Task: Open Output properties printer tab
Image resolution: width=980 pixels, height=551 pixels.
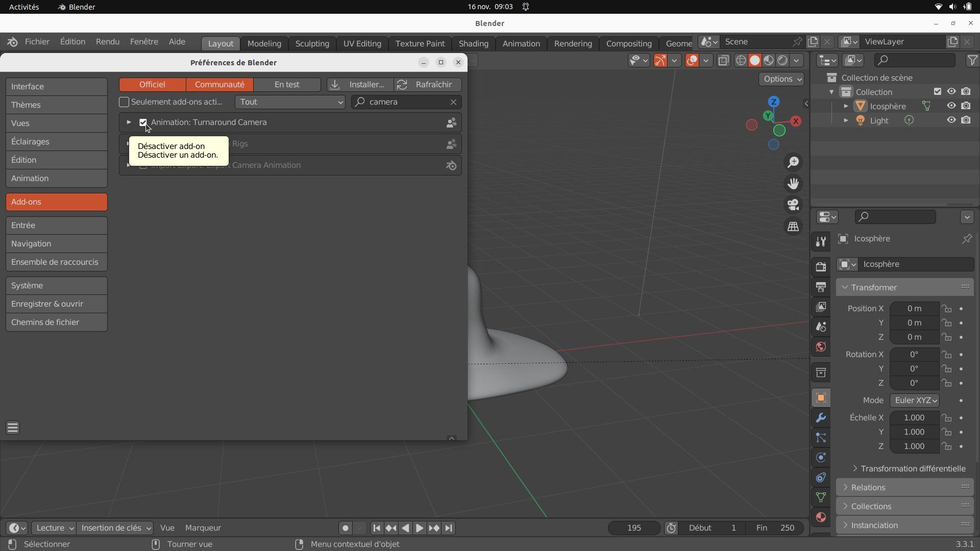Action: (x=821, y=287)
